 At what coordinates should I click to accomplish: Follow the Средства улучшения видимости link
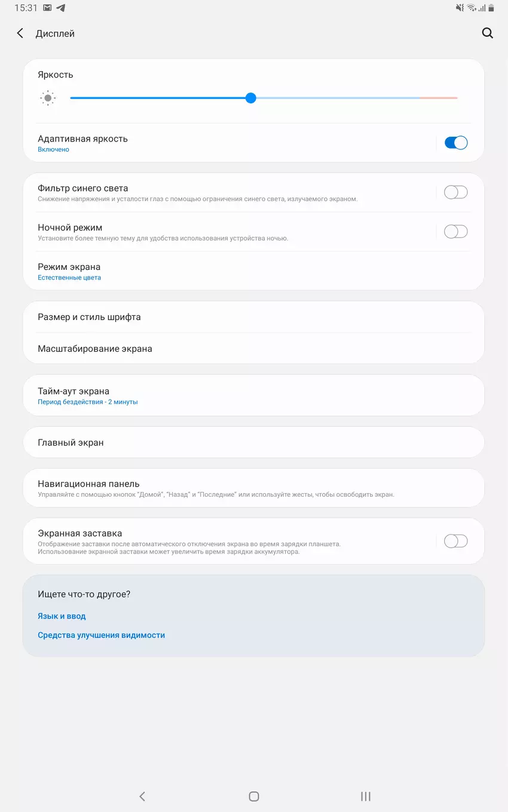102,635
